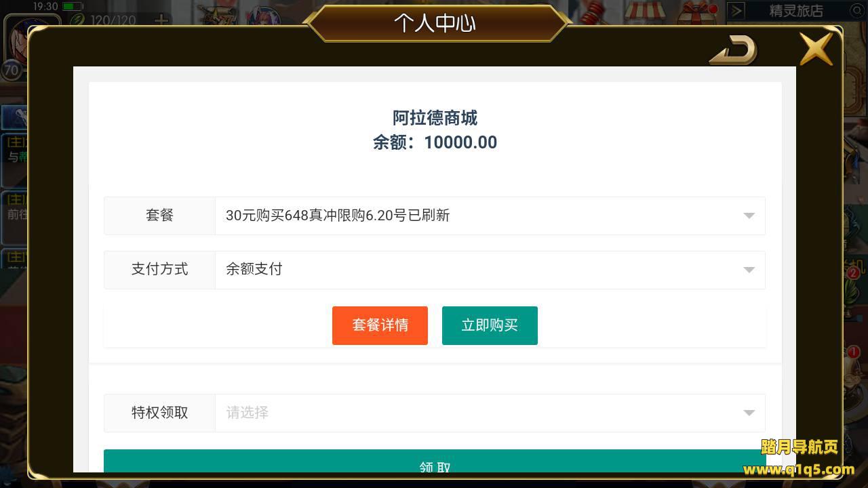
Task: Click the 领取 claim button
Action: (435, 462)
